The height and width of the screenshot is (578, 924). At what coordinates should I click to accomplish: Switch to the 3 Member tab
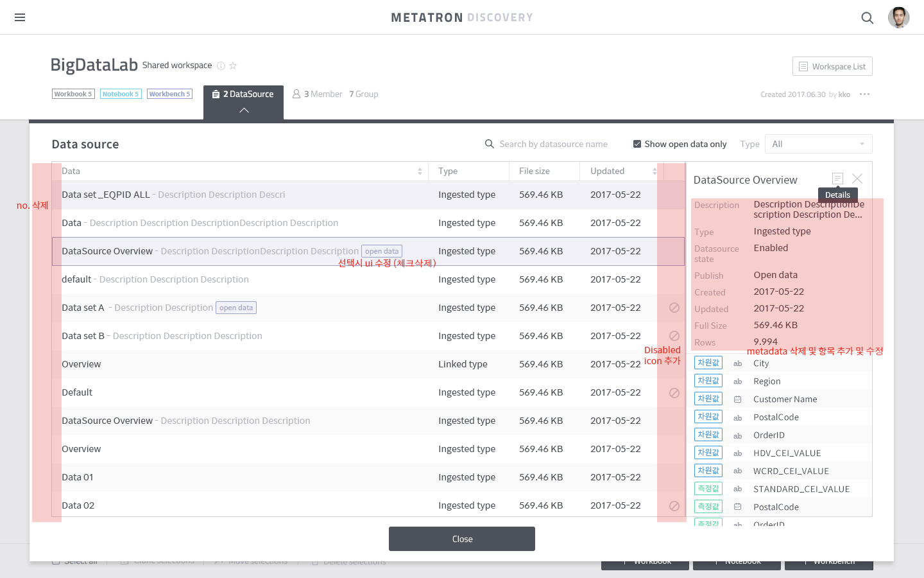[318, 94]
